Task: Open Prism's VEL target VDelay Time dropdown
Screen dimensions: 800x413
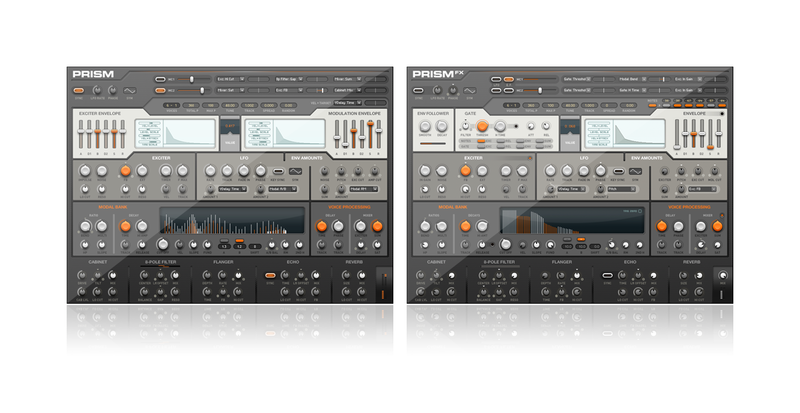Action: click(x=348, y=103)
